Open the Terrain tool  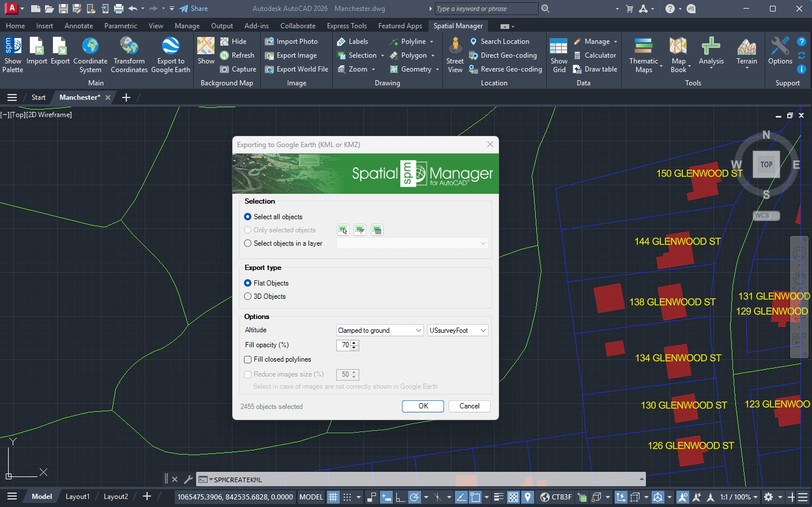click(x=747, y=54)
